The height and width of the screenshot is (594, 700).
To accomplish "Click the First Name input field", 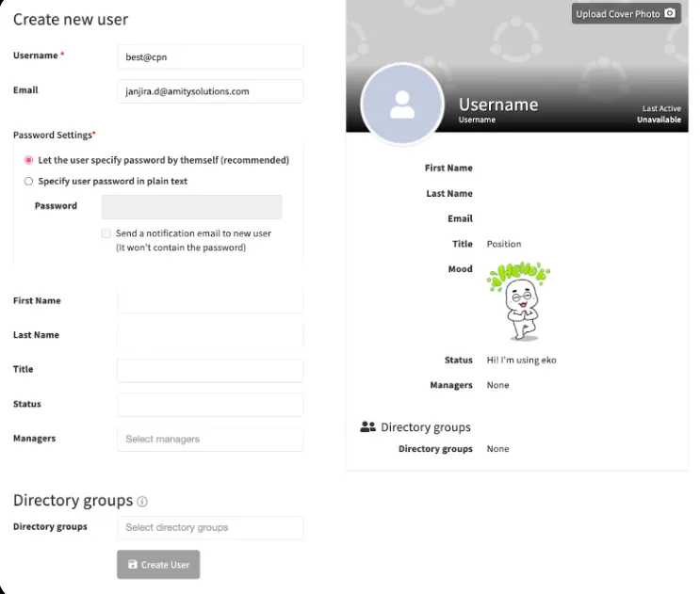I will (x=210, y=301).
